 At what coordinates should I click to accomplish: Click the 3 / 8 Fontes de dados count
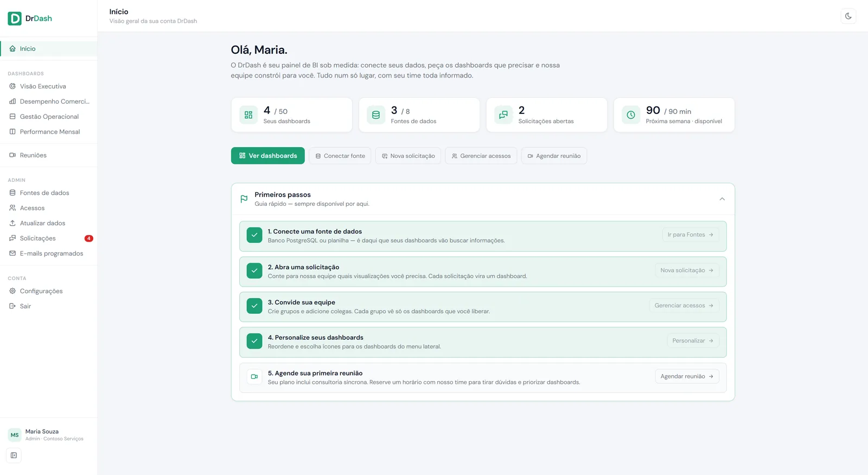[400, 111]
